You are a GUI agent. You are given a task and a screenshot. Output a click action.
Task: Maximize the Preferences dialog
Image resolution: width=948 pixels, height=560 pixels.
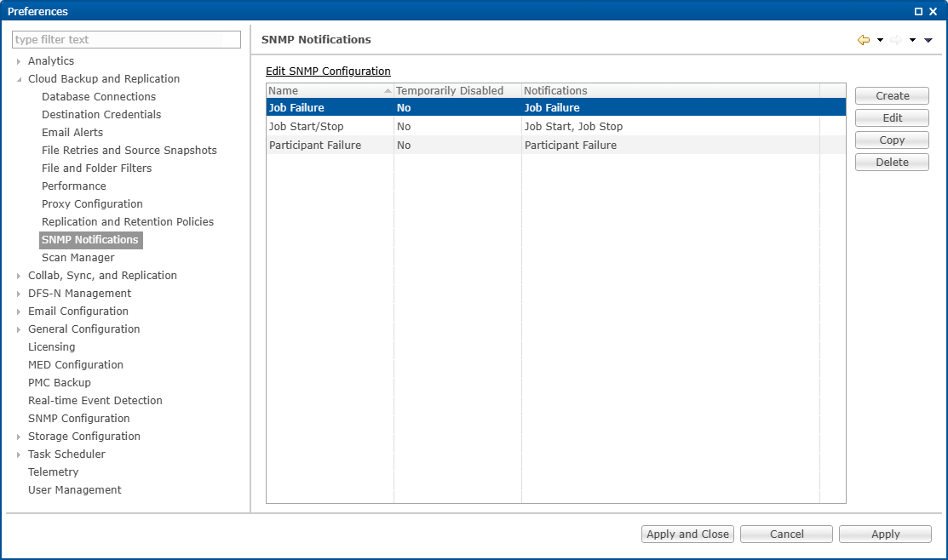point(918,11)
